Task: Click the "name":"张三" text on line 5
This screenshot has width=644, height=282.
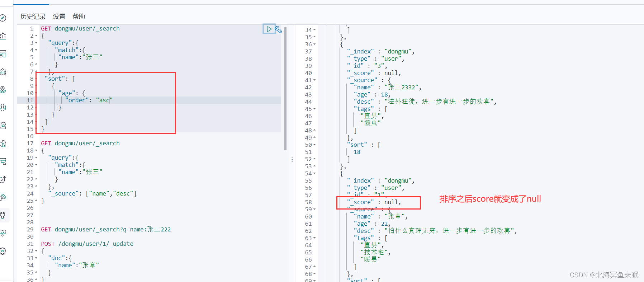Action: [x=80, y=57]
